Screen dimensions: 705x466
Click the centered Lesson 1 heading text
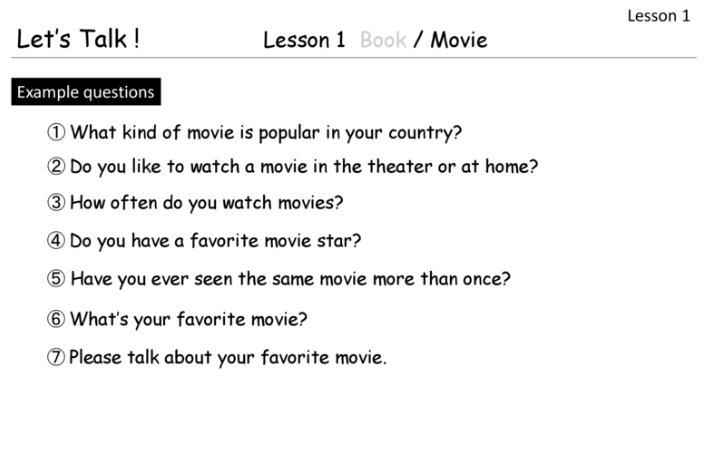pyautogui.click(x=304, y=40)
